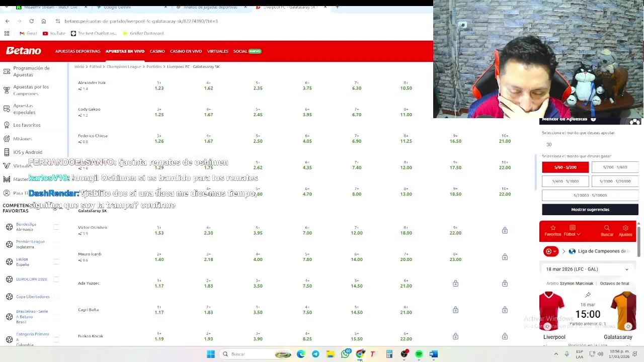Image resolution: width=644 pixels, height=362 pixels.
Task: Click Champions League breadcrumb link
Action: [x=124, y=66]
